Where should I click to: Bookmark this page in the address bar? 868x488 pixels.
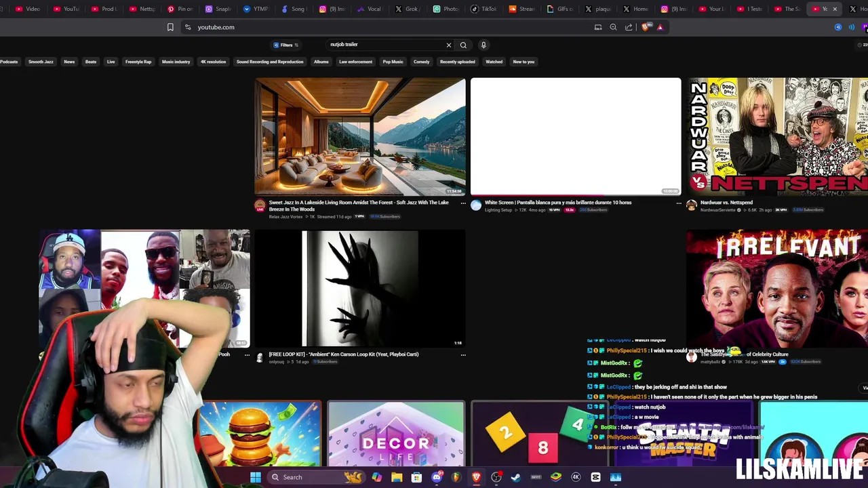click(x=170, y=27)
